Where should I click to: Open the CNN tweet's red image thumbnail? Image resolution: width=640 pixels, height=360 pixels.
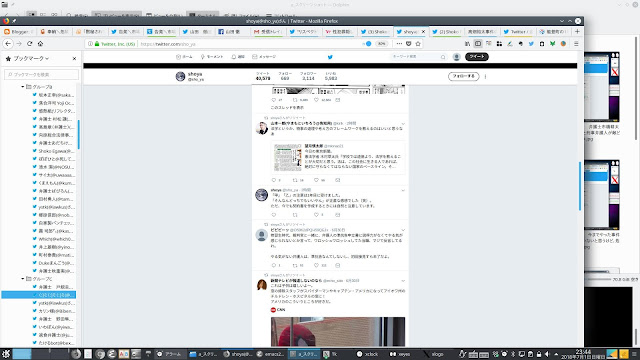pyautogui.click(x=338, y=331)
